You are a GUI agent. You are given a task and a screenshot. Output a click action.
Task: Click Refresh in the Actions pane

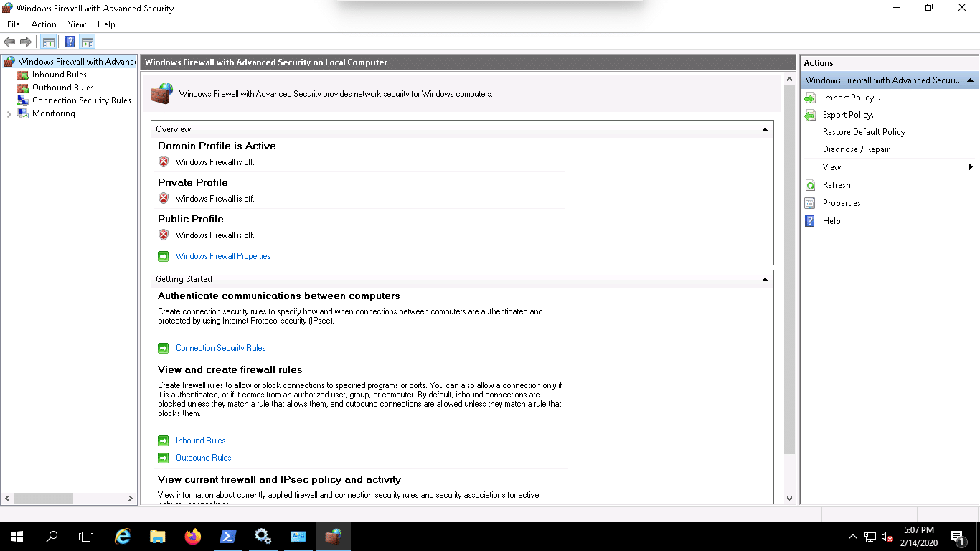coord(837,185)
